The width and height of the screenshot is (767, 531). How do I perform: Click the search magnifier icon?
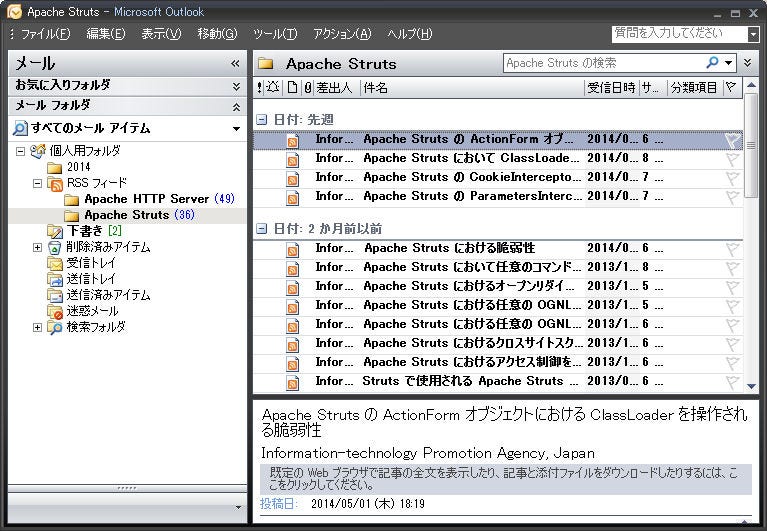pos(713,63)
